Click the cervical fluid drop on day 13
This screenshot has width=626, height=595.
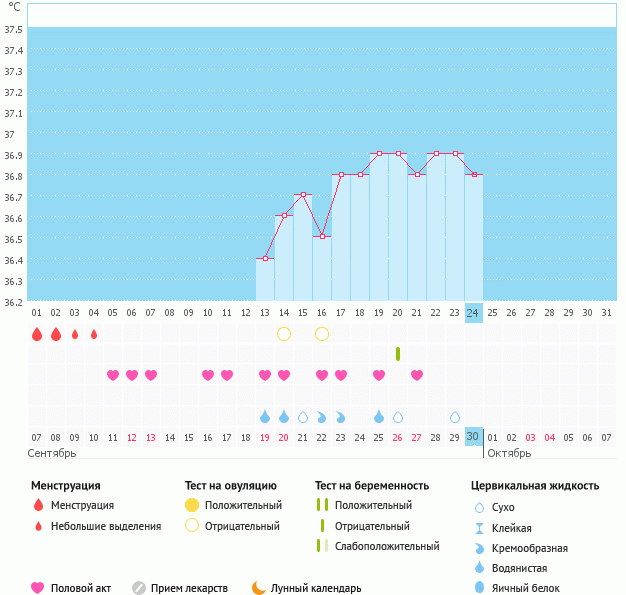click(x=265, y=416)
